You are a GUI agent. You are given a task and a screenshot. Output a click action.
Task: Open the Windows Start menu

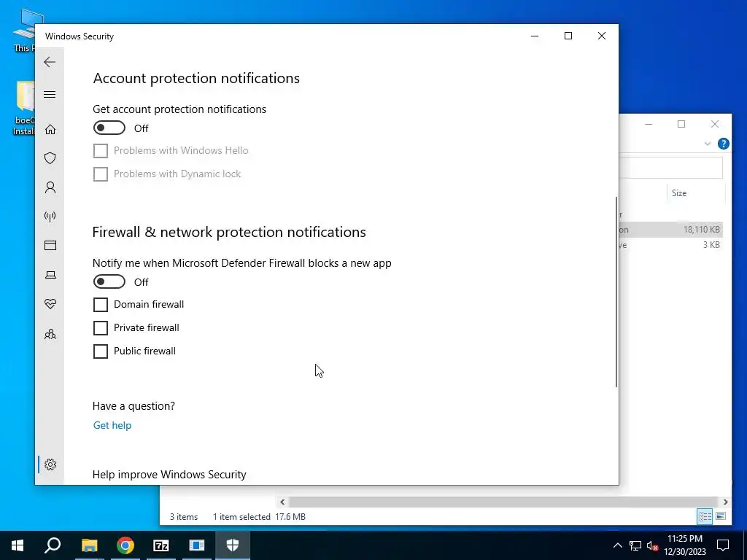click(x=18, y=545)
